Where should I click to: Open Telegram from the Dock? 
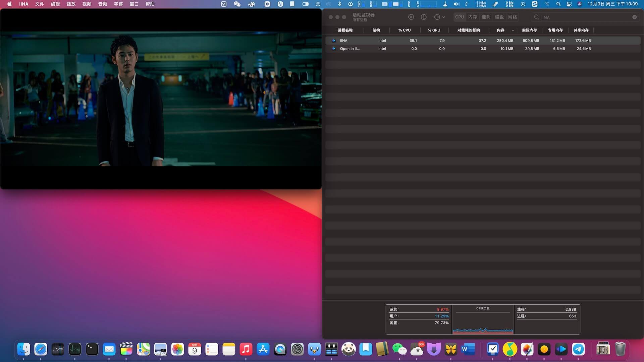coord(578,349)
